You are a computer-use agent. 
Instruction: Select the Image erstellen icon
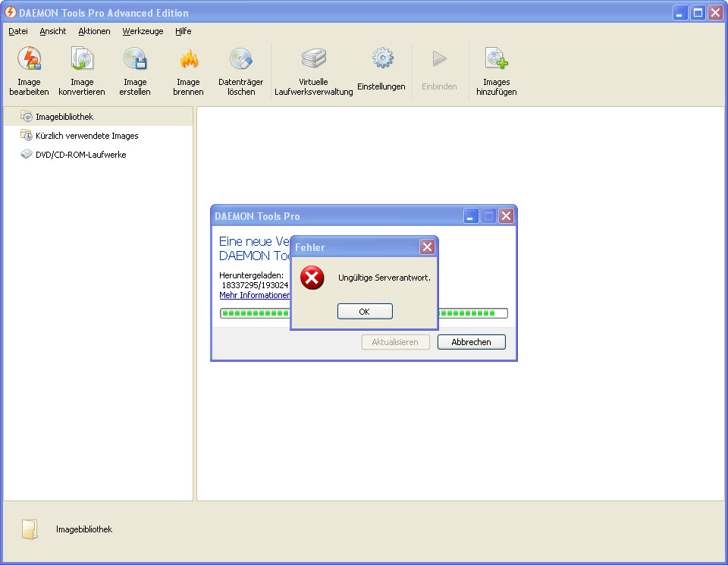[x=135, y=59]
